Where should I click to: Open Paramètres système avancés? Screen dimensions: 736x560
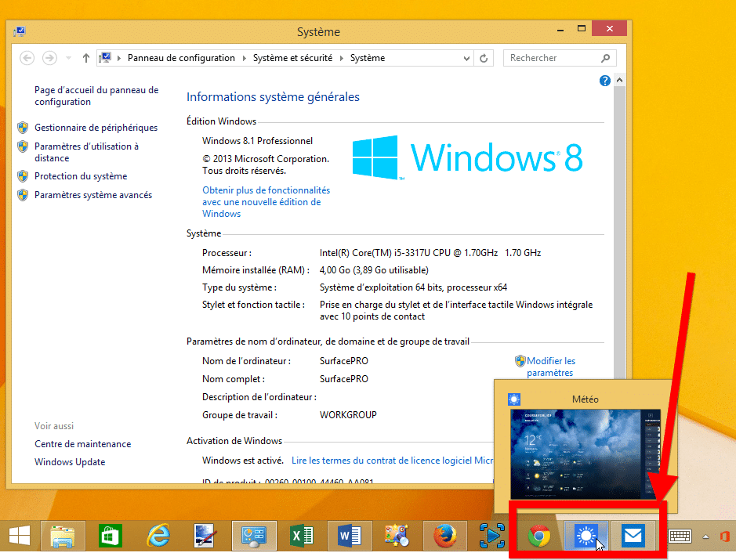point(93,195)
